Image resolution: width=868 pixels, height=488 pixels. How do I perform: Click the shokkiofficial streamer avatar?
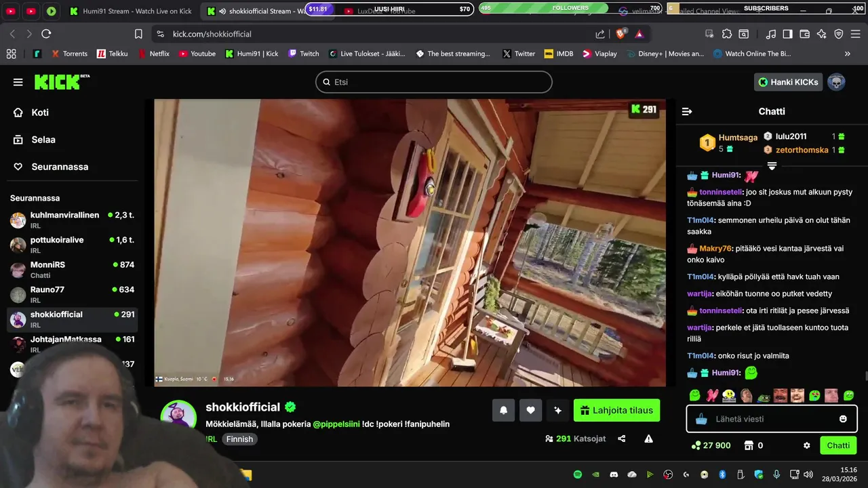(x=178, y=418)
